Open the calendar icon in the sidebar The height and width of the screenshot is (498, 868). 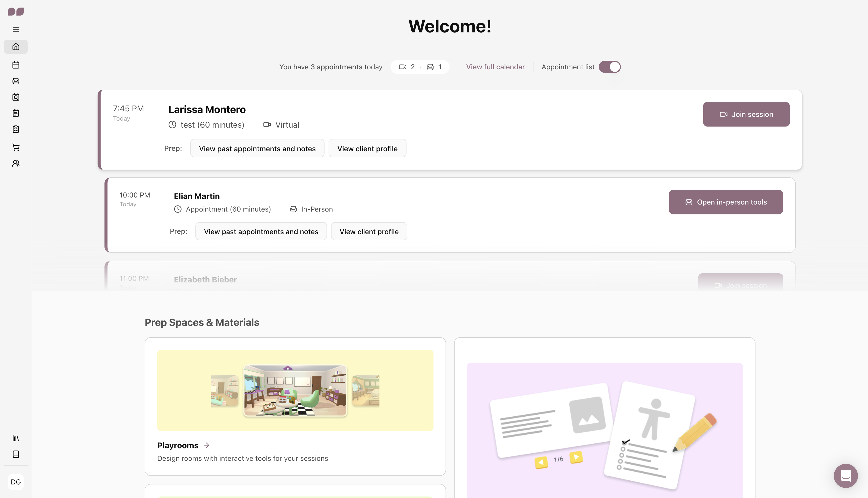(16, 65)
